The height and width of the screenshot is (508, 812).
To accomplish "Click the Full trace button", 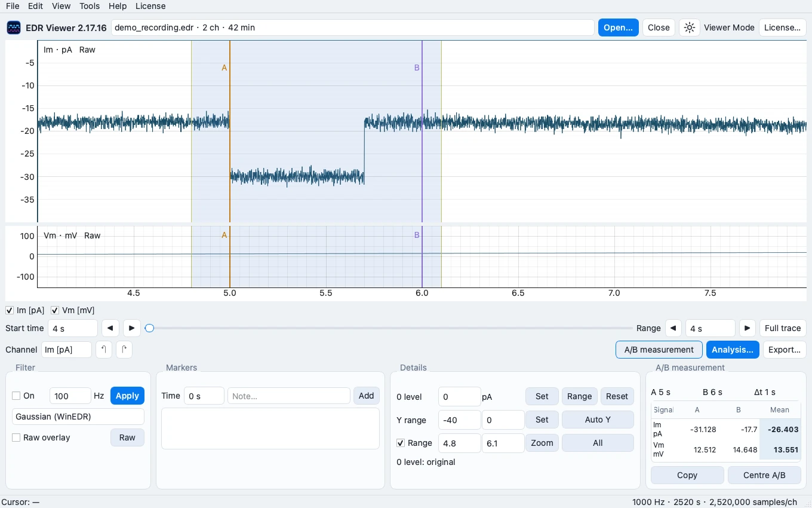I will pyautogui.click(x=783, y=328).
